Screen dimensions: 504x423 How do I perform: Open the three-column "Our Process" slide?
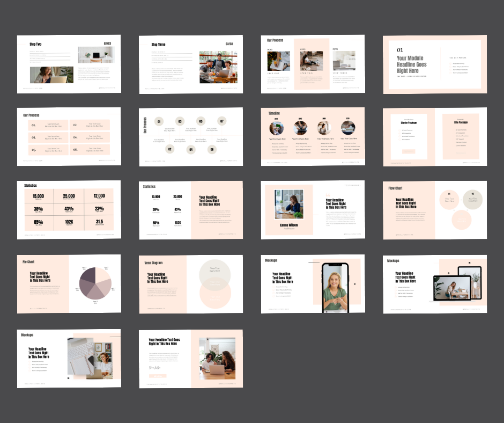(313, 63)
